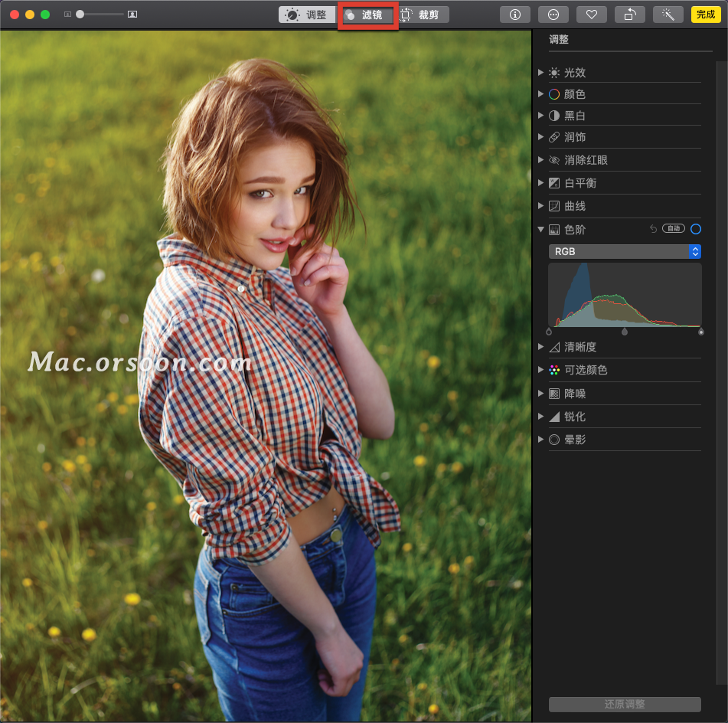
Task: Expand the 黑白 section
Action: coord(540,115)
